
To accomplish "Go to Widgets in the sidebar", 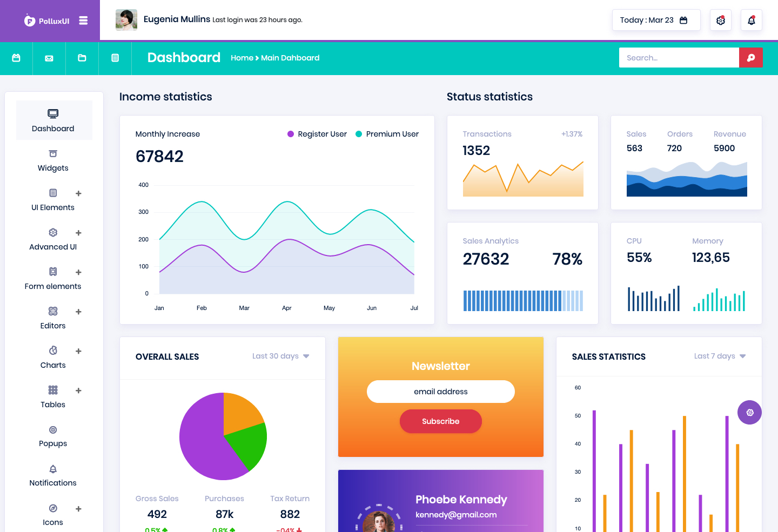I will 53,161.
